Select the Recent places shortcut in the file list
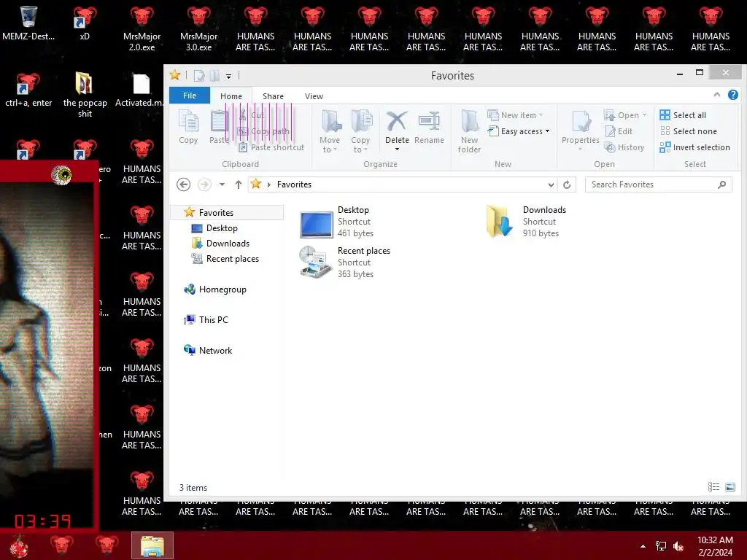Screen dimensions: 747x560 click(x=345, y=262)
